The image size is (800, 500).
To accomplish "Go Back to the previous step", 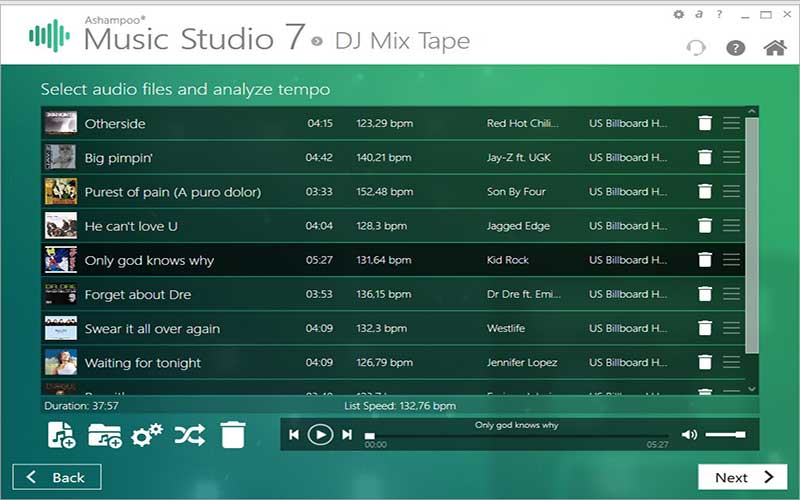I will [57, 477].
